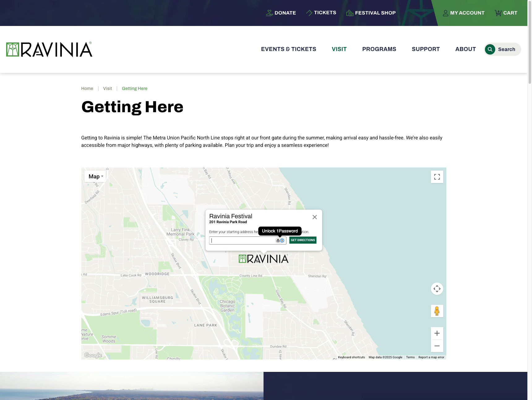This screenshot has height=400, width=532.
Task: Click the WILLIAMSBURG SQUARE map label
Action: tap(158, 300)
